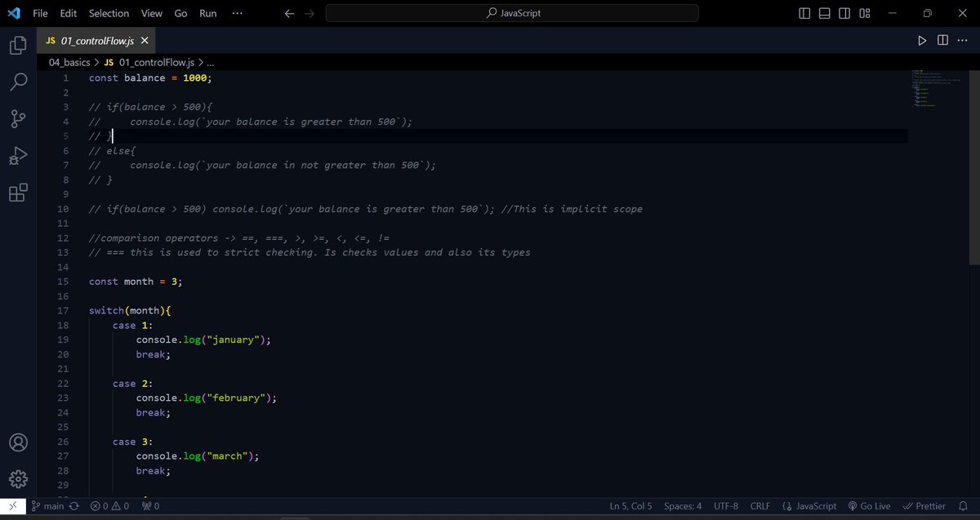Go back with the left arrow
This screenshot has height=520, width=980.
click(289, 13)
